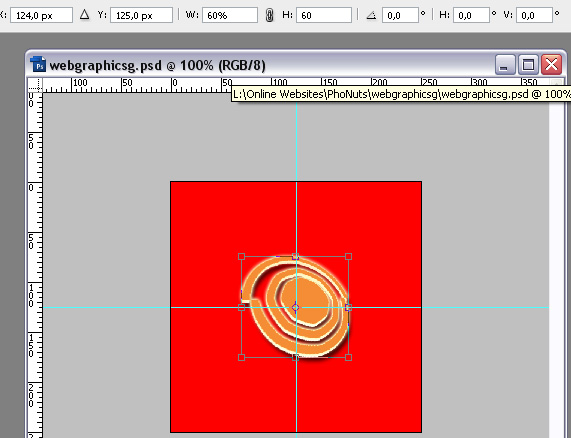The height and width of the screenshot is (438, 571).
Task: Toggle the maintain aspect ratio chain link
Action: pos(269,15)
